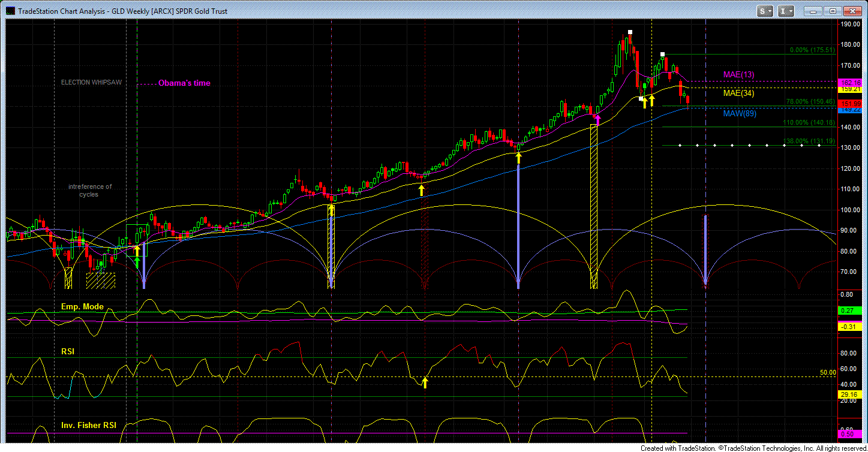Image resolution: width=868 pixels, height=452 pixels.
Task: Click the 130.00 price axis label
Action: [849, 148]
